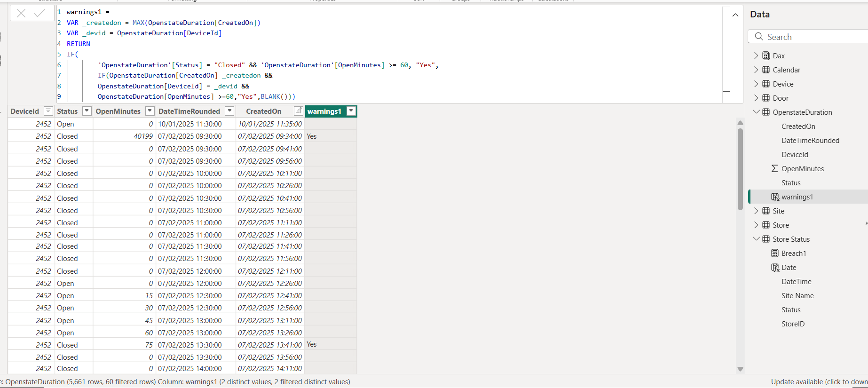The width and height of the screenshot is (868, 388).
Task: Select the StoreID field in the Data pane
Action: (x=793, y=324)
